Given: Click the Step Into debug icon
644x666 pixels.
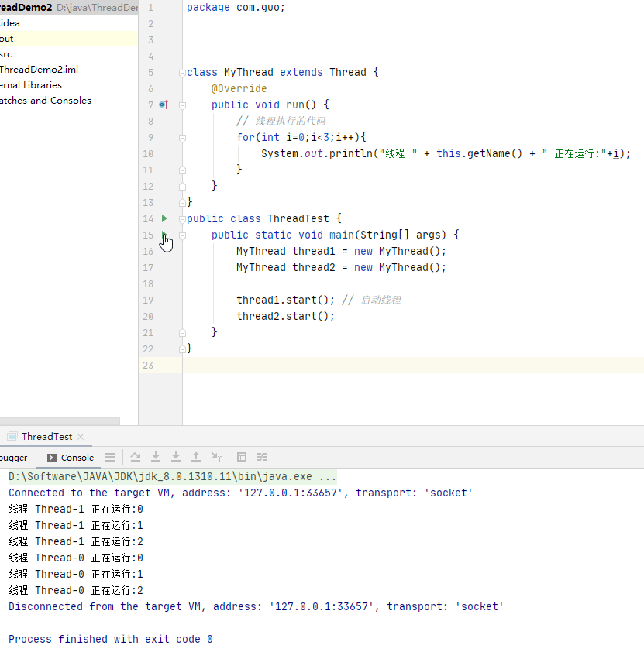Looking at the screenshot, I should tap(156, 458).
